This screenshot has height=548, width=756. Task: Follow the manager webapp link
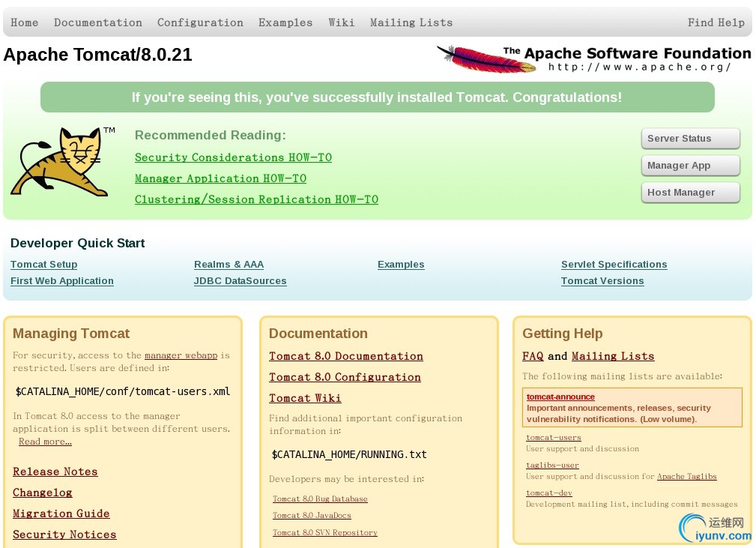tap(181, 355)
